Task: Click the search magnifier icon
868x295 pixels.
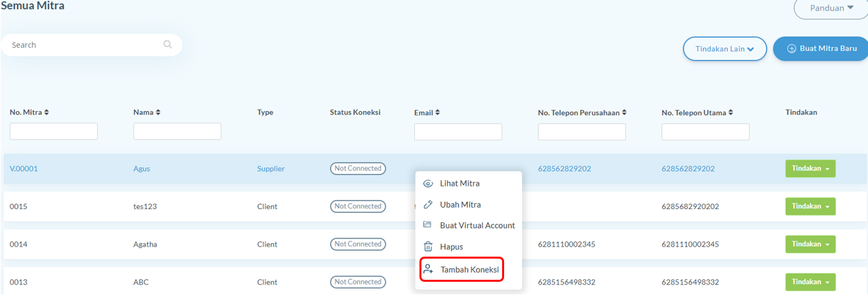Action: point(167,45)
